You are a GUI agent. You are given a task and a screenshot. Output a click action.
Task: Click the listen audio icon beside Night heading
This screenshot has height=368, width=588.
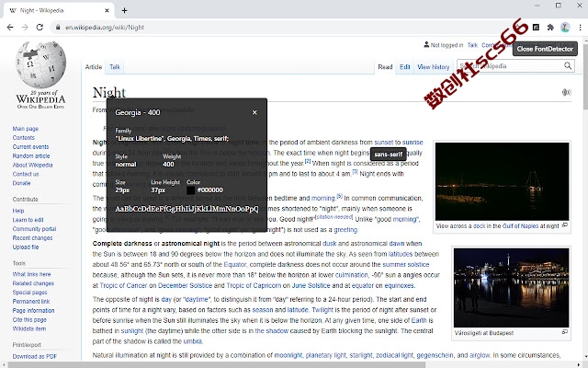click(567, 92)
